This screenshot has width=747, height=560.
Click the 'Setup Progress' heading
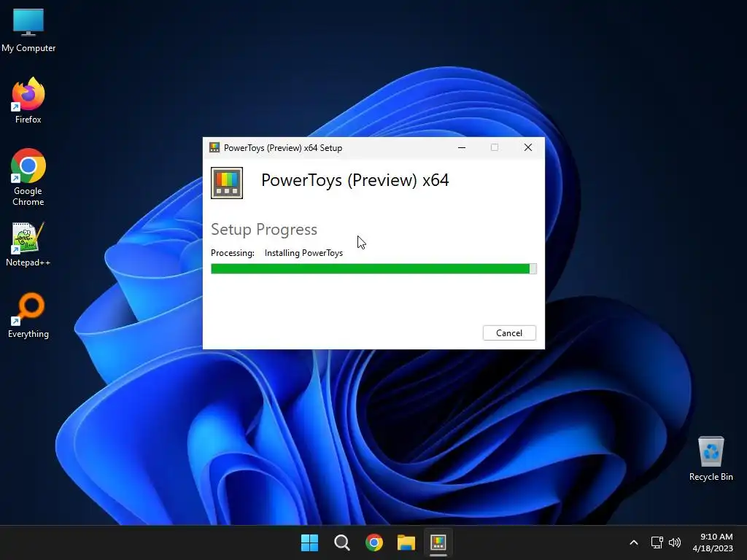264,230
